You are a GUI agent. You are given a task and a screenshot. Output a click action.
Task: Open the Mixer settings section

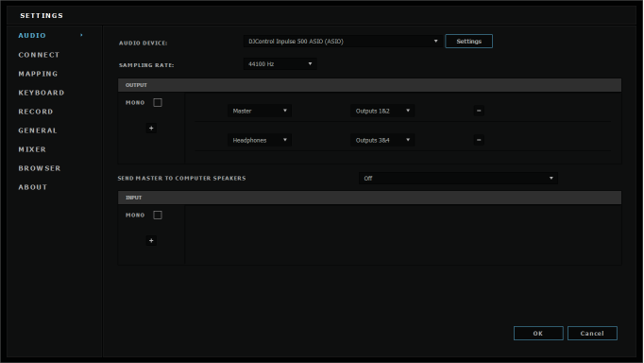pos(32,149)
